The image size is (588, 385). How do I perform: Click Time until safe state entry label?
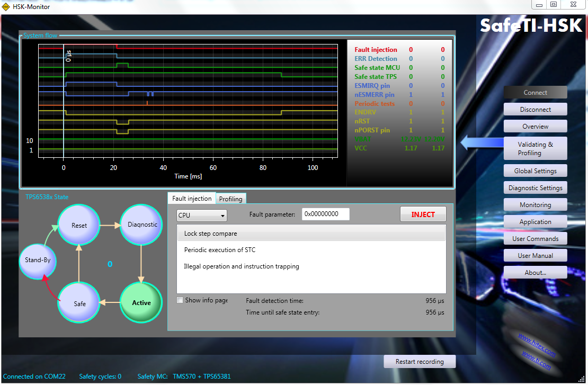tap(283, 312)
